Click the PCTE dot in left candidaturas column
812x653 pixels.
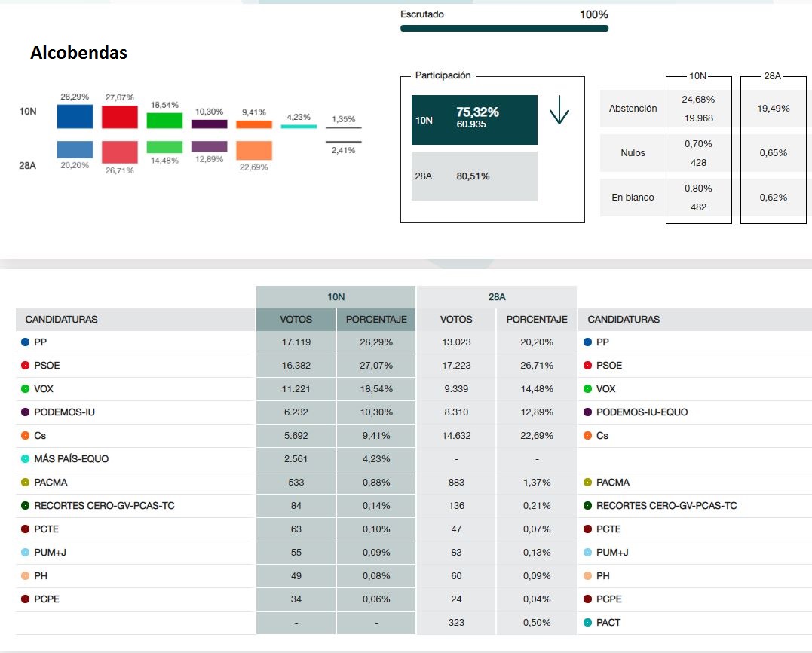point(25,529)
